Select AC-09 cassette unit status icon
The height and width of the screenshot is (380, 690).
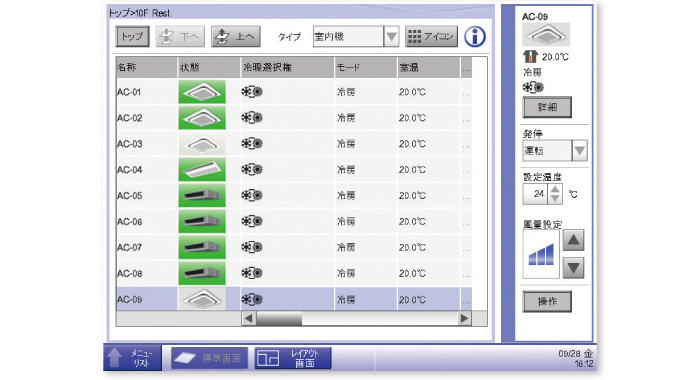[202, 300]
